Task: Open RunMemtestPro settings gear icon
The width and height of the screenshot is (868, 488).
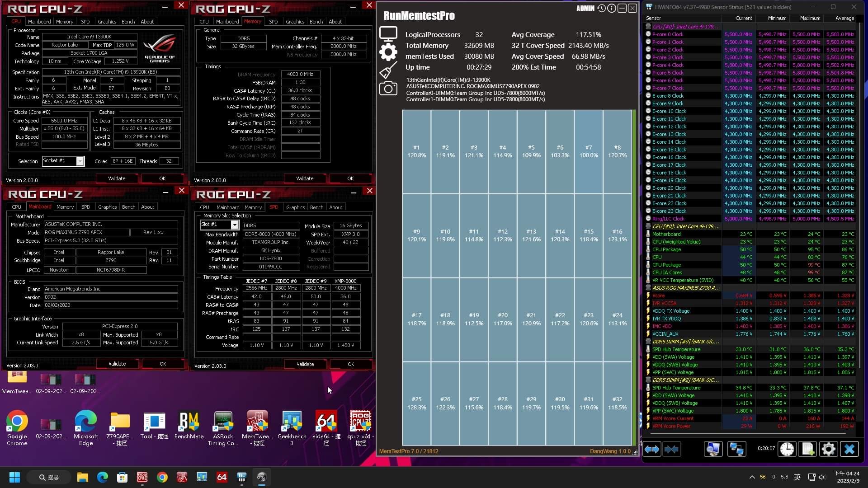Action: (x=388, y=52)
